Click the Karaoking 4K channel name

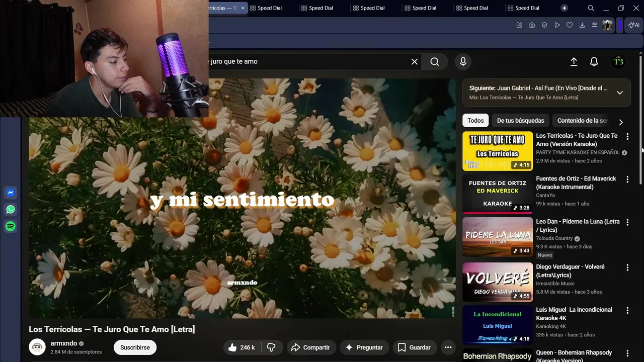click(551, 326)
